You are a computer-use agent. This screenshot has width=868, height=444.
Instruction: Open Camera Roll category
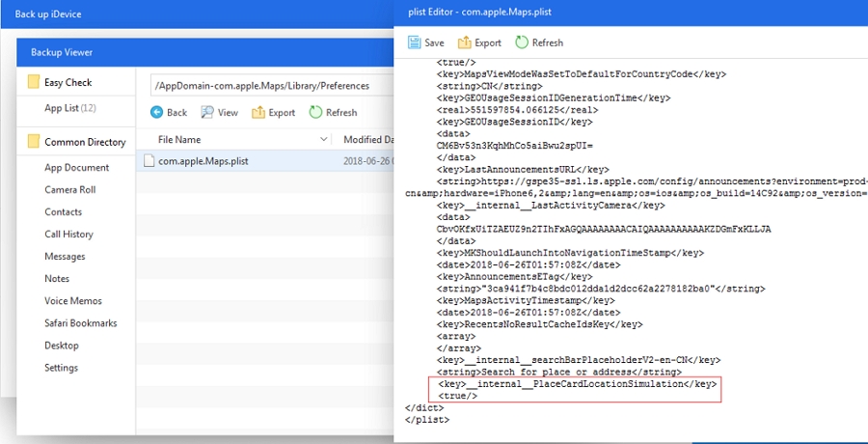(69, 190)
